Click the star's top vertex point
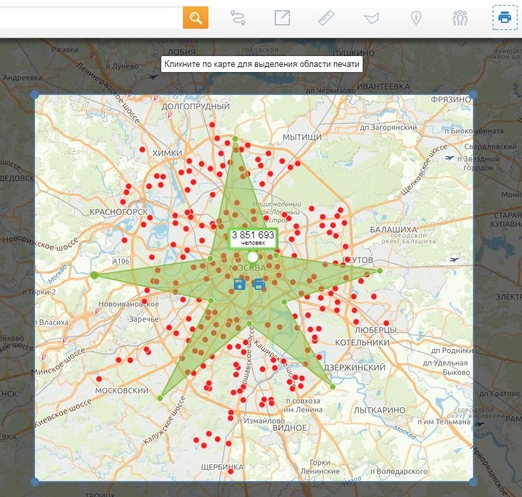Screen dimensions: 522x497 tap(235, 139)
